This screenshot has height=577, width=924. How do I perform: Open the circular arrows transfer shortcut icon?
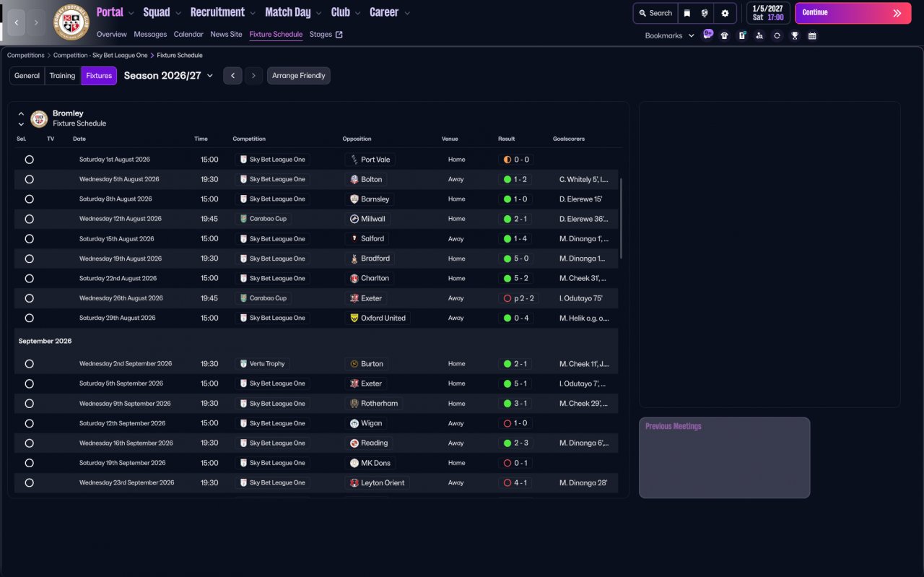click(777, 35)
